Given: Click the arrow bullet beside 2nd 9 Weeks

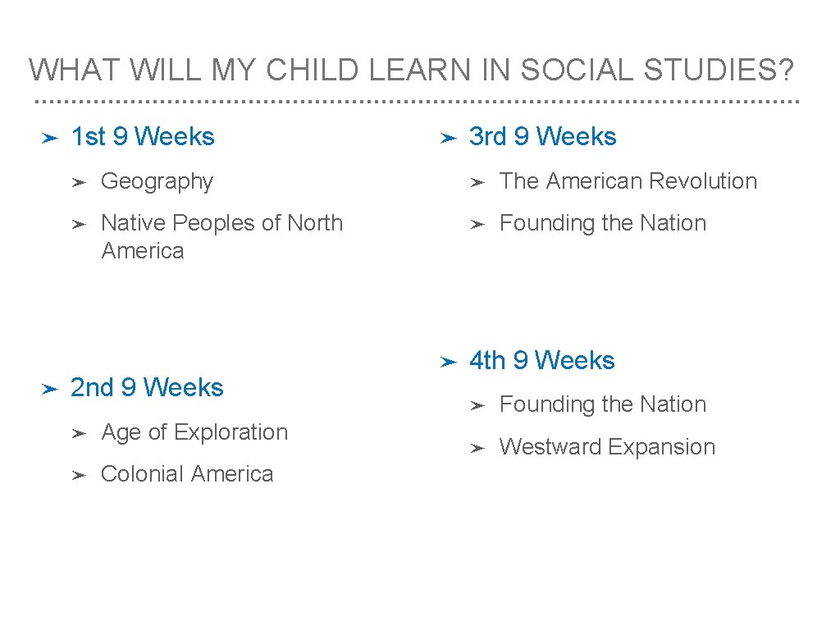Looking at the screenshot, I should pyautogui.click(x=48, y=389).
